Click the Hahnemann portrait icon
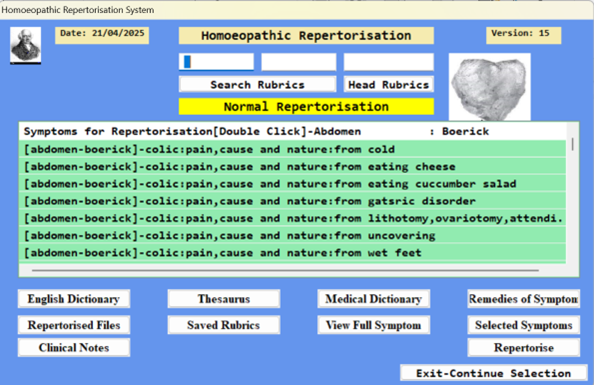Image resolution: width=594 pixels, height=385 pixels. click(25, 45)
